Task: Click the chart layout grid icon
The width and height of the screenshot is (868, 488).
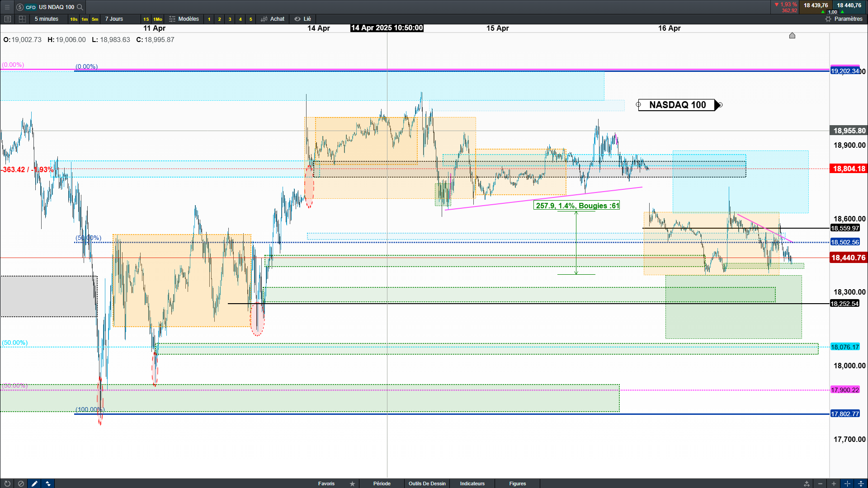Action: coord(22,19)
